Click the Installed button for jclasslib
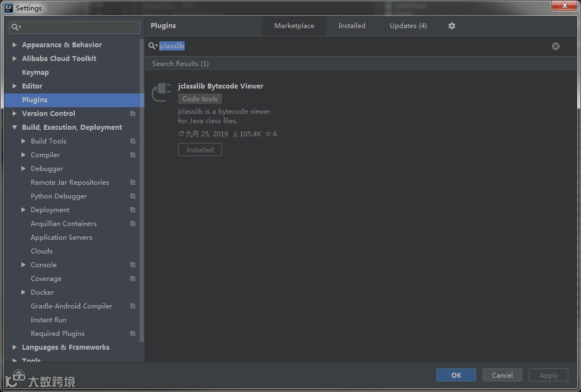Image resolution: width=581 pixels, height=392 pixels. tap(200, 150)
